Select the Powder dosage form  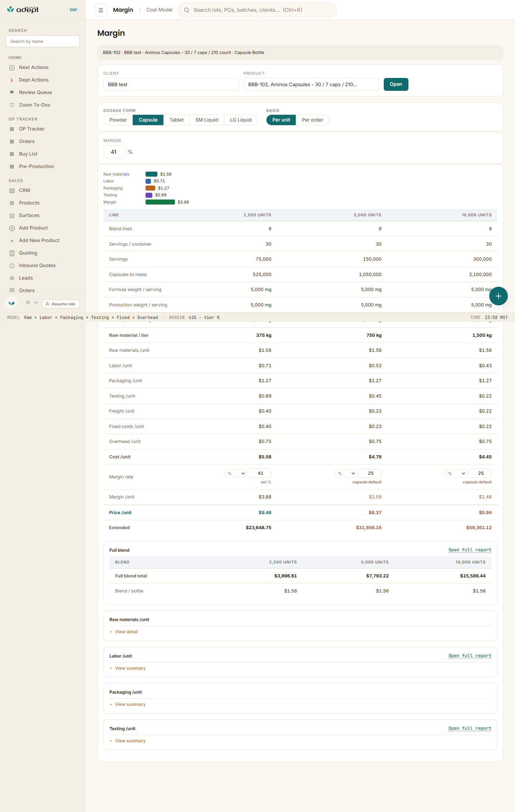point(118,120)
